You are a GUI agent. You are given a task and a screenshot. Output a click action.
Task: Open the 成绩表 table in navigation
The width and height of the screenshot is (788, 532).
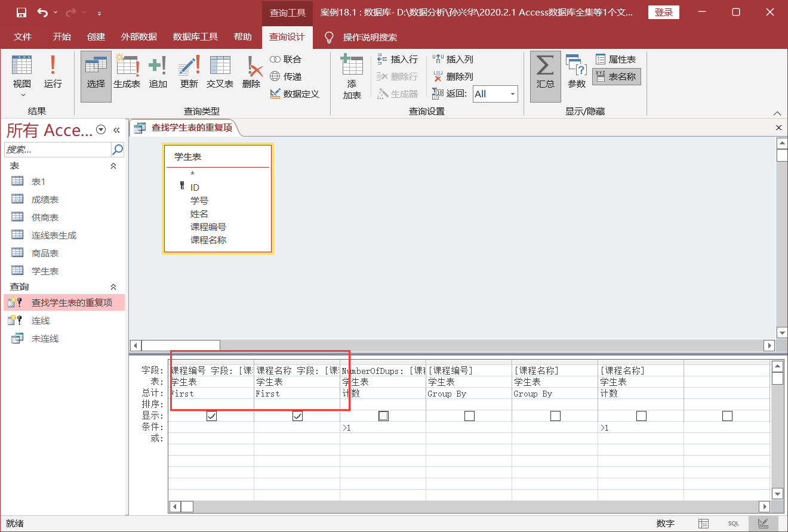click(64, 199)
